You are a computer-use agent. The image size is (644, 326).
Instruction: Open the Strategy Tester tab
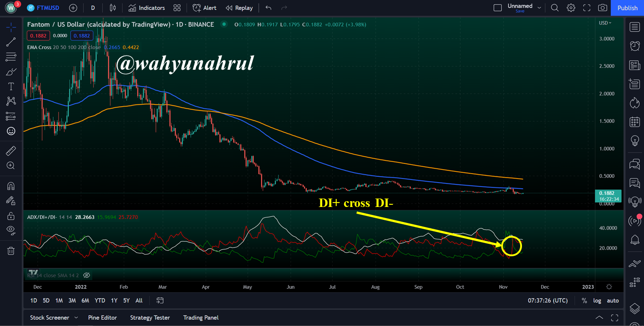(x=150, y=318)
